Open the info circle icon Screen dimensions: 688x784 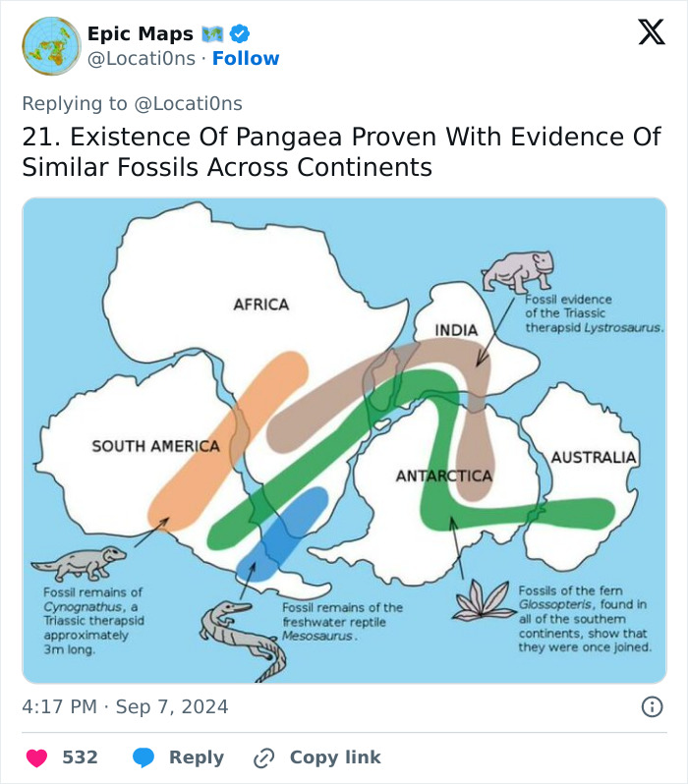[x=651, y=706]
